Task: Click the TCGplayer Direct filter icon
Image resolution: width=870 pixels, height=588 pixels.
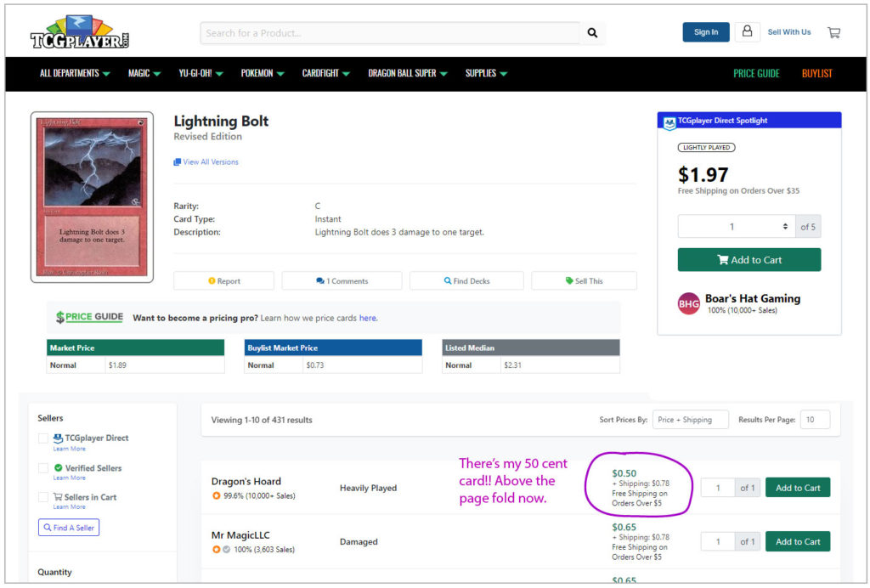Action: point(58,438)
